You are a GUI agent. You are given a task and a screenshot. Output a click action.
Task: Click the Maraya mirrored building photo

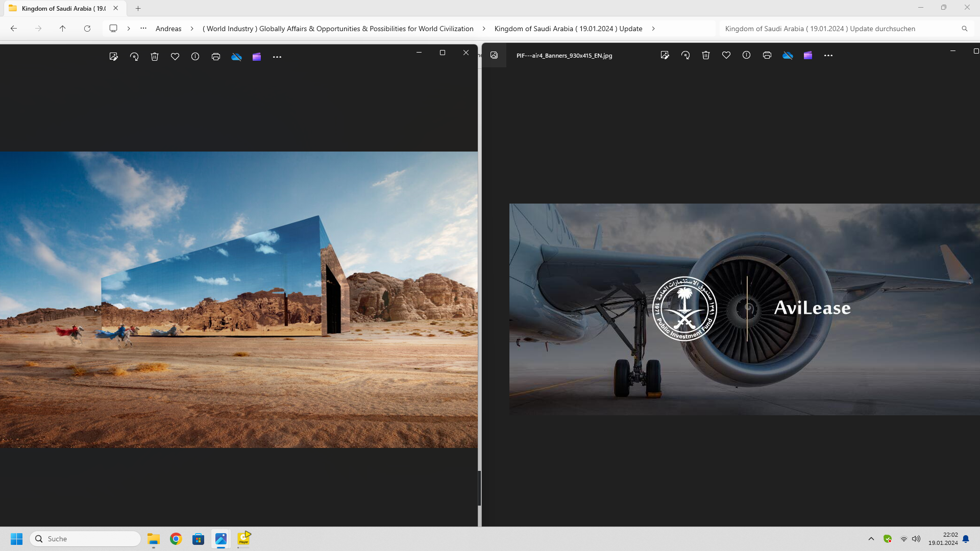coord(239,299)
